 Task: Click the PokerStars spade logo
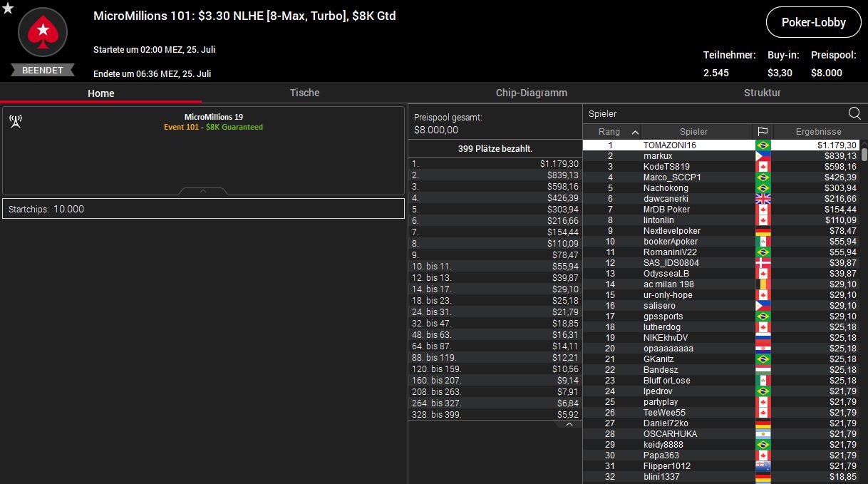click(43, 33)
